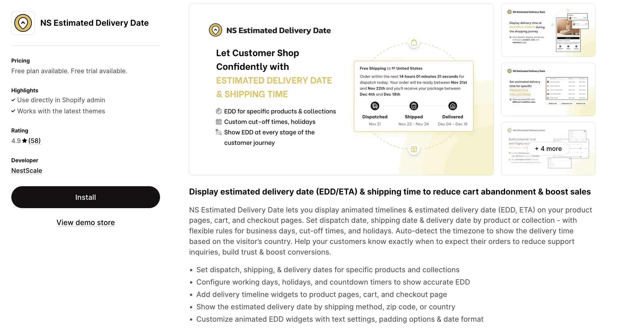Install the NS Estimated Delivery Date app
Image resolution: width=644 pixels, height=330 pixels.
[86, 197]
